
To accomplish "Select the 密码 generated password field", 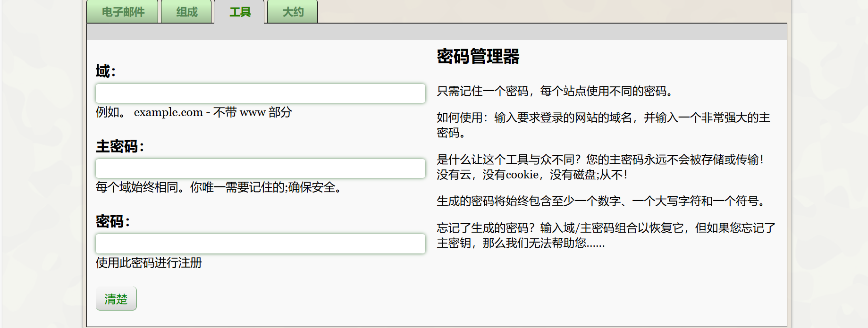I will point(261,244).
